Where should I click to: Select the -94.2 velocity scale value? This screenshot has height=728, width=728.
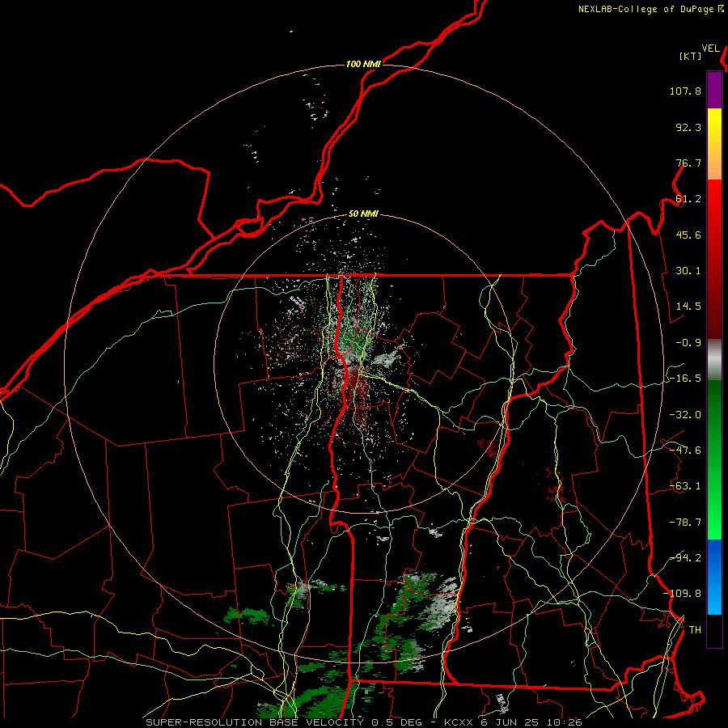click(x=685, y=558)
